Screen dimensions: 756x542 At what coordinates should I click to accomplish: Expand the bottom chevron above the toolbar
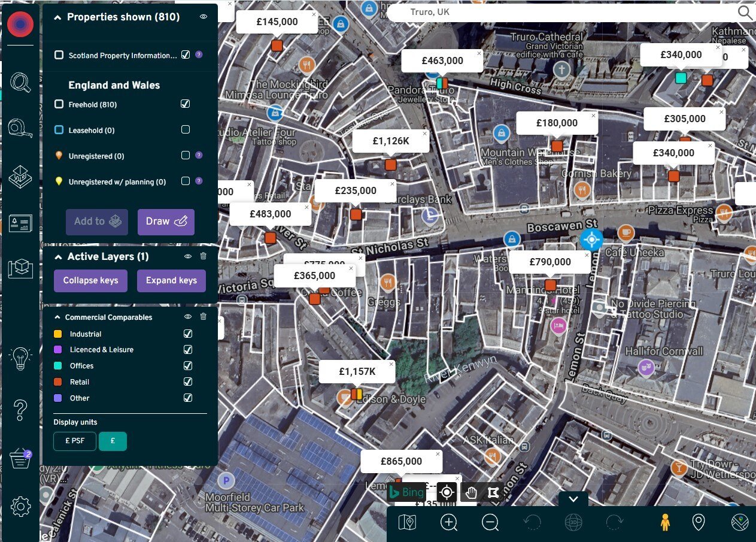click(x=573, y=499)
